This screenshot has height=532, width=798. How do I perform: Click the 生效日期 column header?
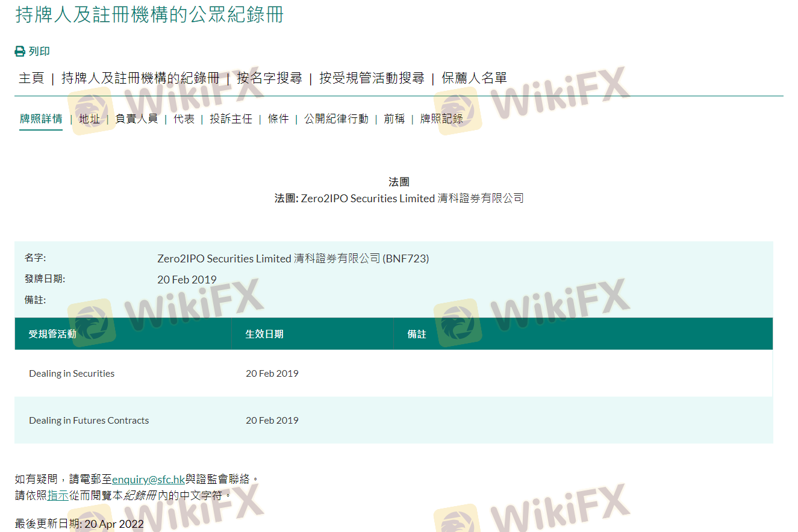(264, 334)
